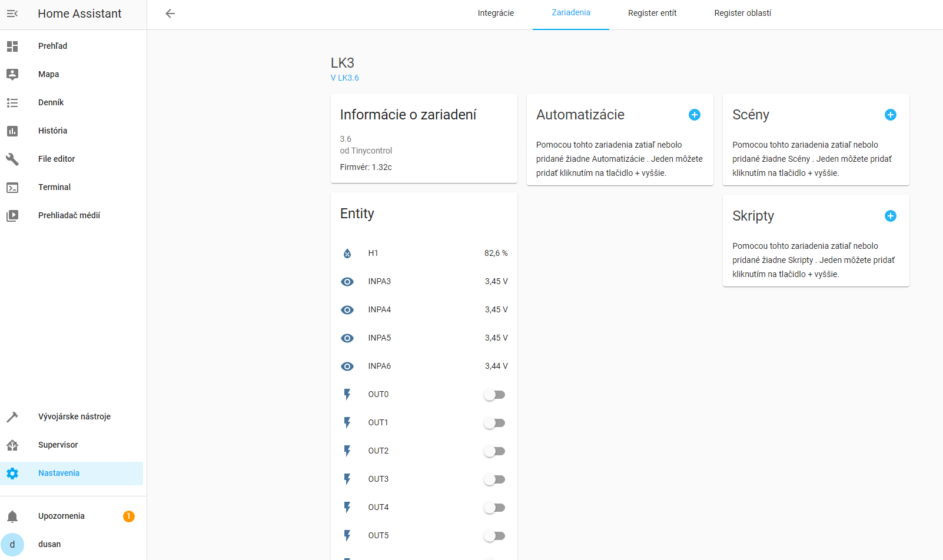This screenshot has height=560, width=943.
Task: Open Supervisor from the sidebar
Action: click(58, 445)
